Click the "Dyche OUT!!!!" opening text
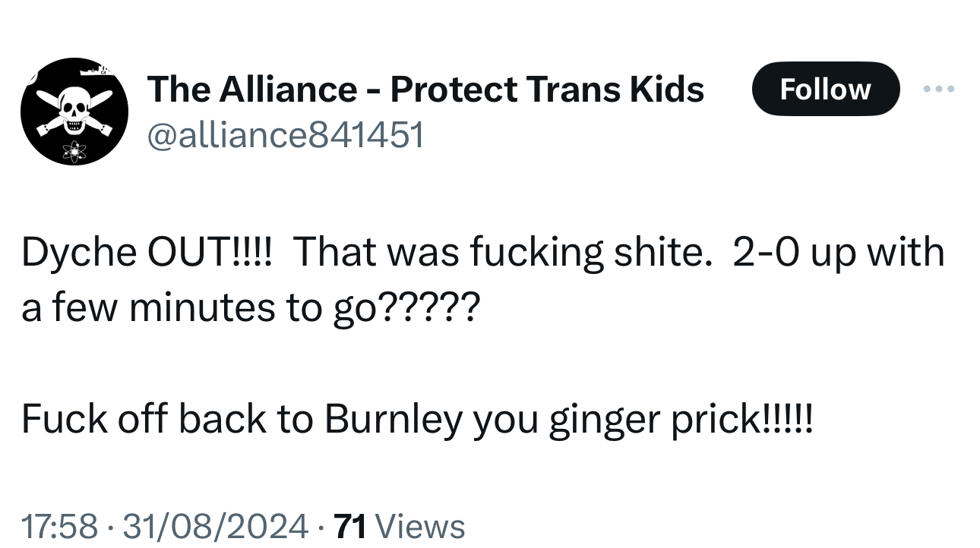The height and width of the screenshot is (548, 980). click(146, 253)
